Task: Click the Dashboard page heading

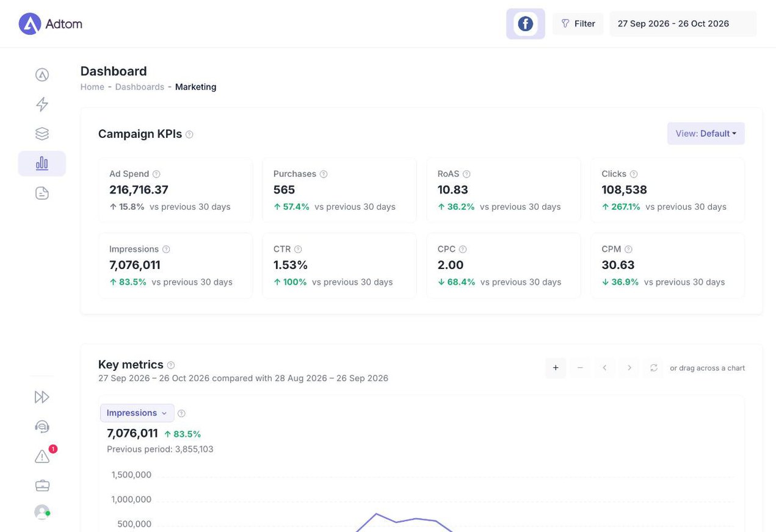Action: click(114, 71)
